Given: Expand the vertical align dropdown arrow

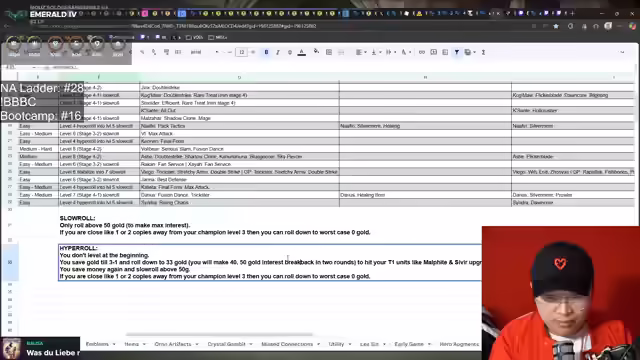Looking at the screenshot, I should point(380,52).
